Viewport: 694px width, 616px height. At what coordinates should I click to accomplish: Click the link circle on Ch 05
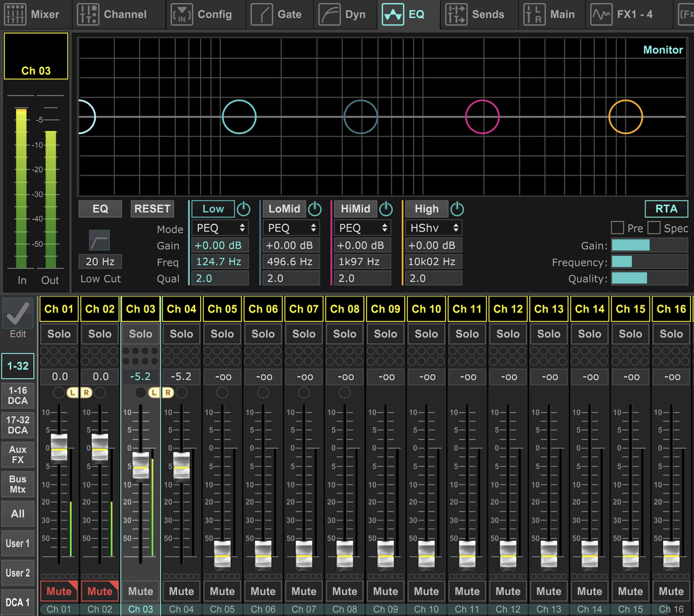pos(222,393)
